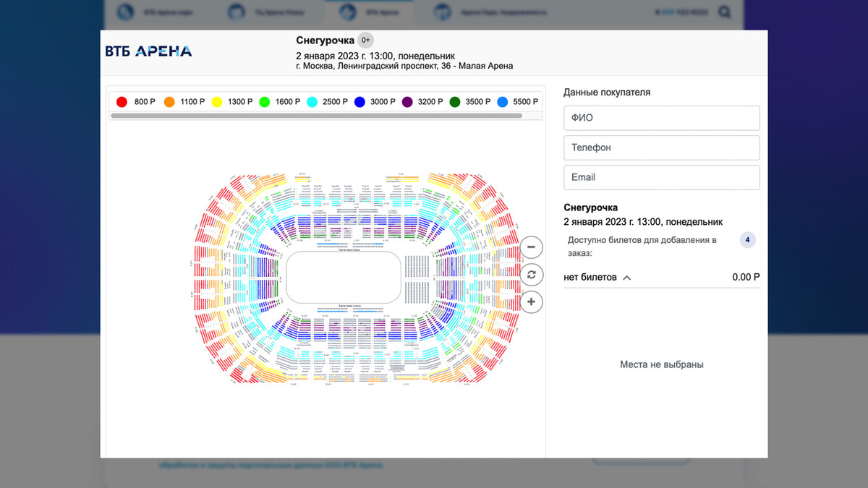Screen dimensions: 868x488
Task: Click the ФИО input field
Action: pyautogui.click(x=661, y=118)
